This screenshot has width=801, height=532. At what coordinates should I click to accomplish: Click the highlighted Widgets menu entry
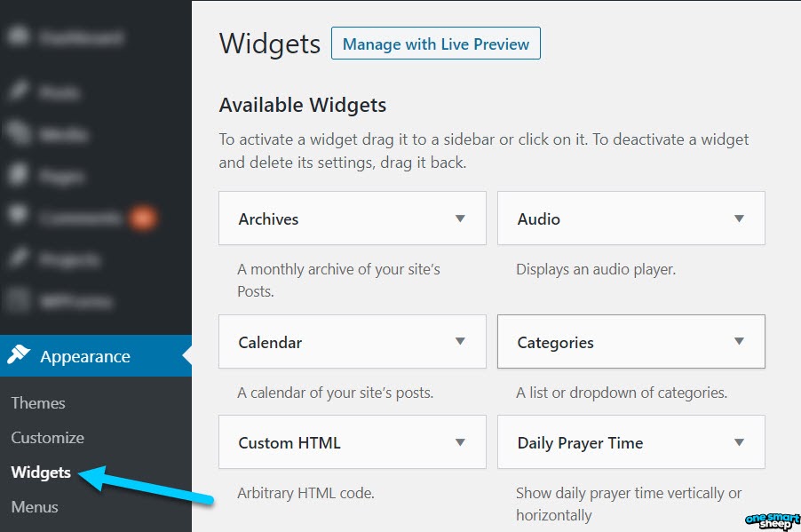(x=40, y=472)
